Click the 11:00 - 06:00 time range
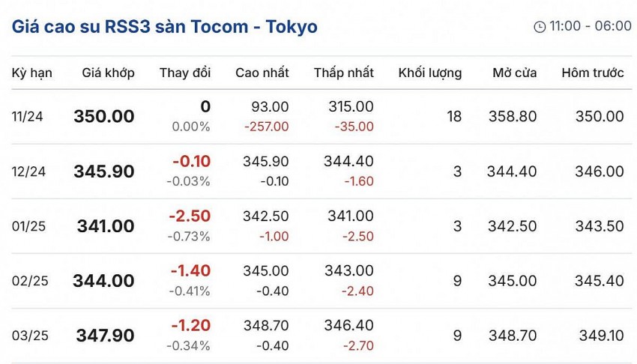This screenshot has width=637, height=364. (x=591, y=26)
